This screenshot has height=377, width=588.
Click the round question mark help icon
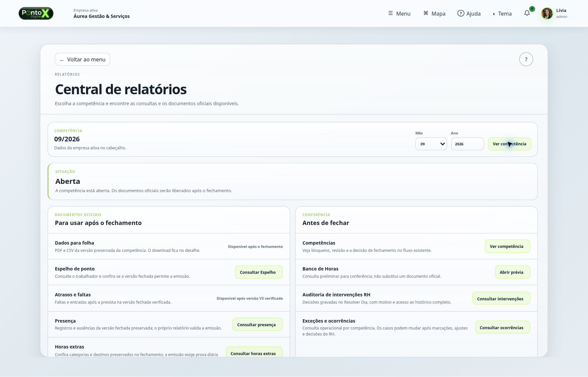[526, 59]
